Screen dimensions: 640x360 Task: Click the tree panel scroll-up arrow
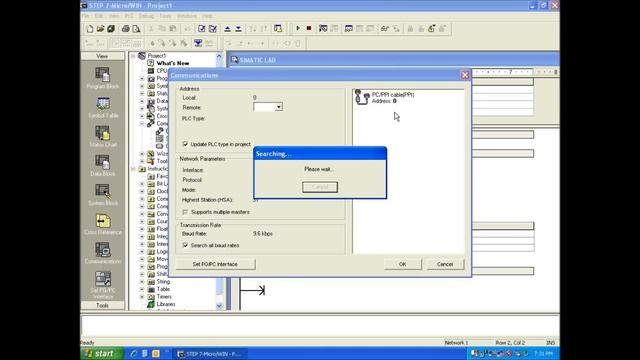pyautogui.click(x=220, y=56)
